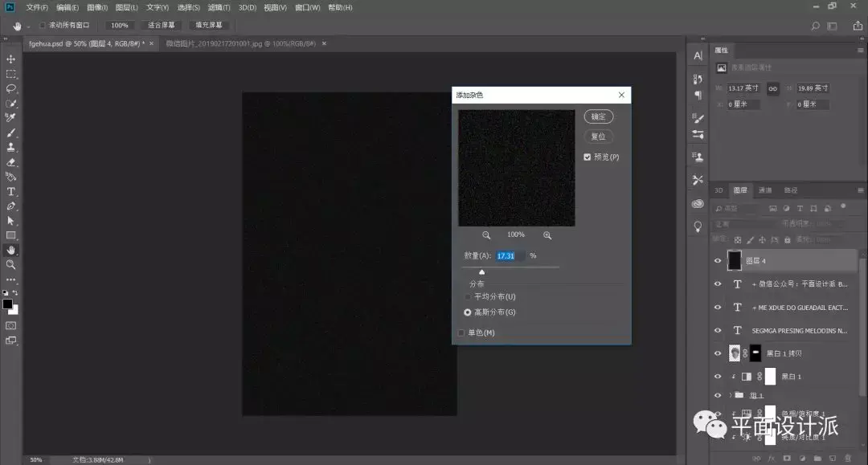This screenshot has width=868, height=465.
Task: Click the 复位 reset button
Action: (599, 137)
